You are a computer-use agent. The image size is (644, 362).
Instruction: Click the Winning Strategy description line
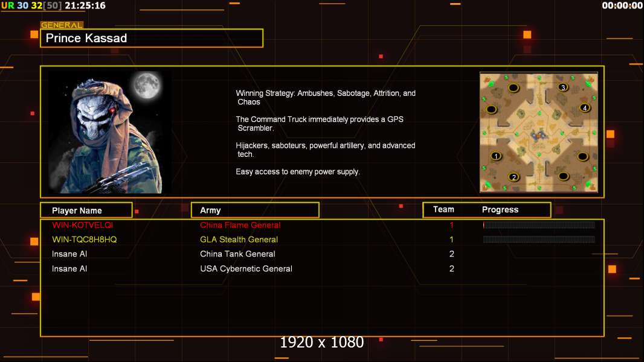tap(326, 98)
